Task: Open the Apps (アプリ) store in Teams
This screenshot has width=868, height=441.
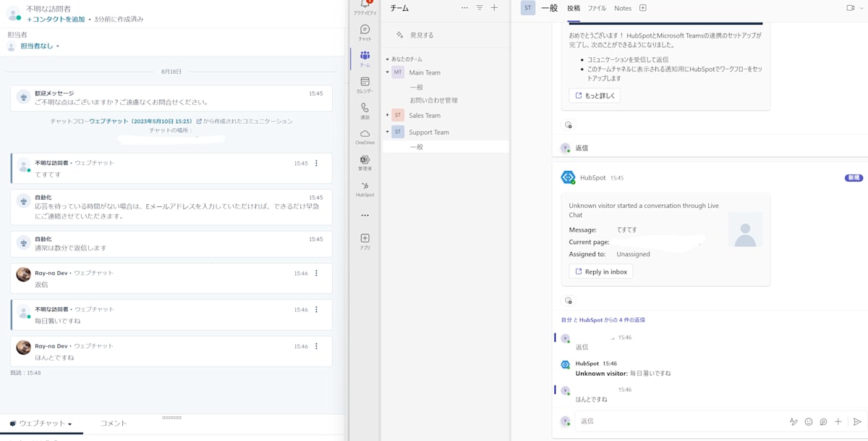Action: 365,242
